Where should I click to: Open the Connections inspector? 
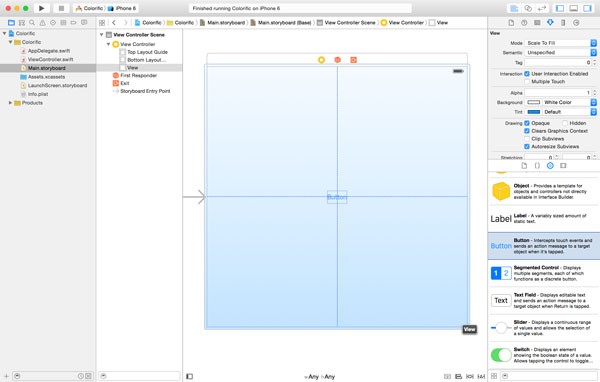tap(576, 23)
